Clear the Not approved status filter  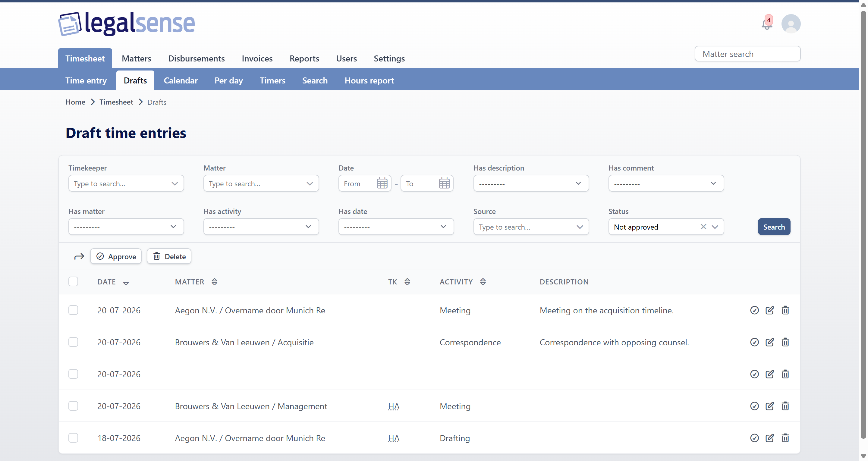703,227
